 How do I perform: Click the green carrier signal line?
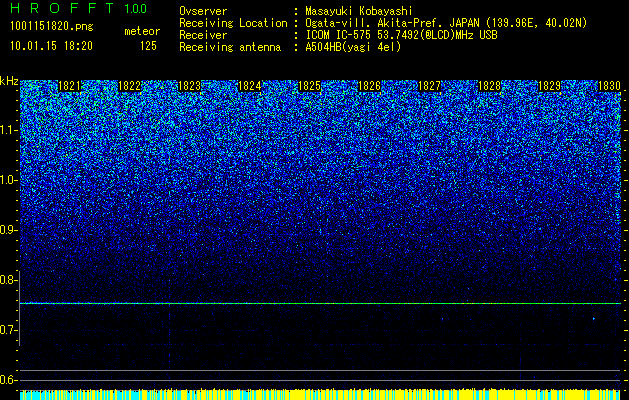320,303
